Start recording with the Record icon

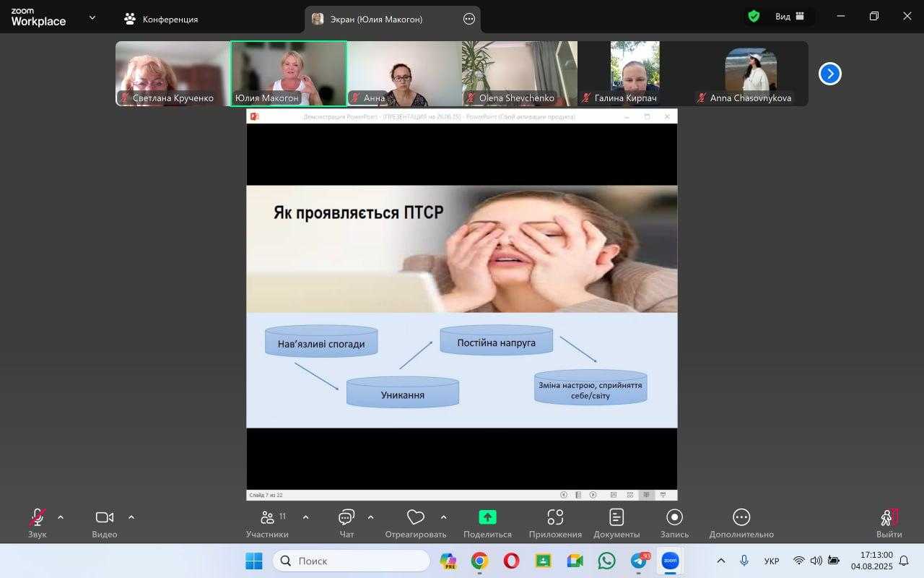point(674,517)
